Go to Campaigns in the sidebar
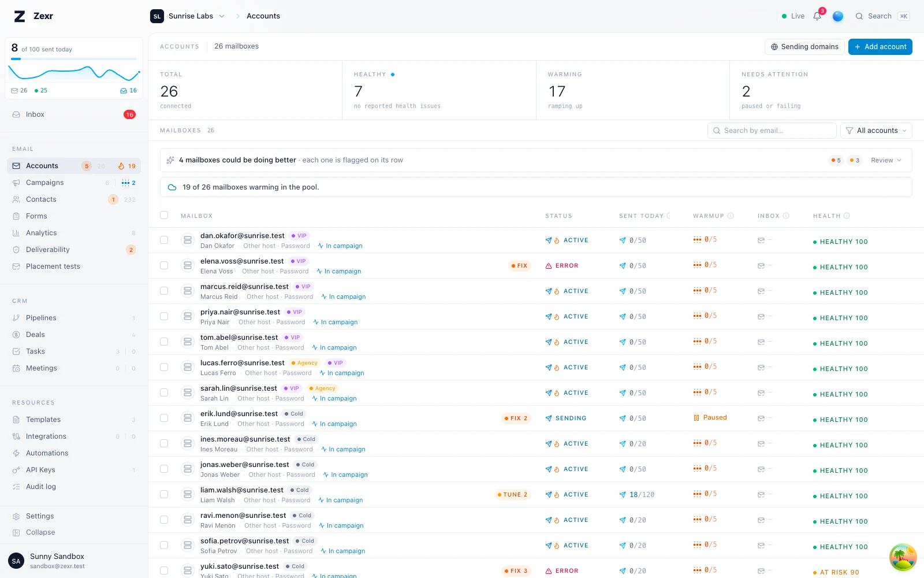 (74, 183)
